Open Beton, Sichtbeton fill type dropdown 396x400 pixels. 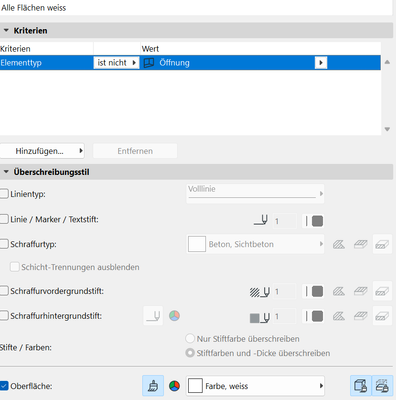tap(255, 244)
